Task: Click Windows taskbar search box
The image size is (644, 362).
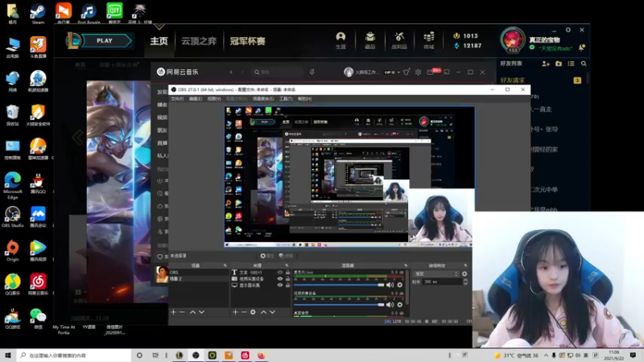Action: [x=74, y=356]
